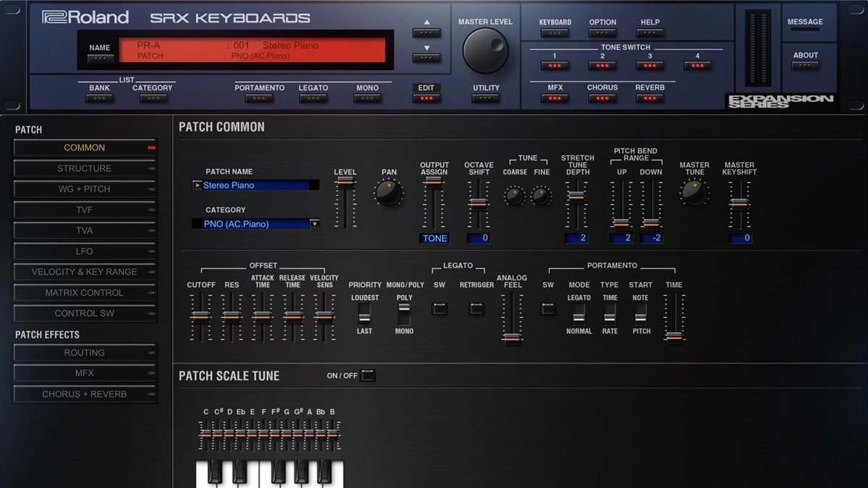868x488 pixels.
Task: Click the OCTAVE SHIFT slider
Action: pos(477,204)
